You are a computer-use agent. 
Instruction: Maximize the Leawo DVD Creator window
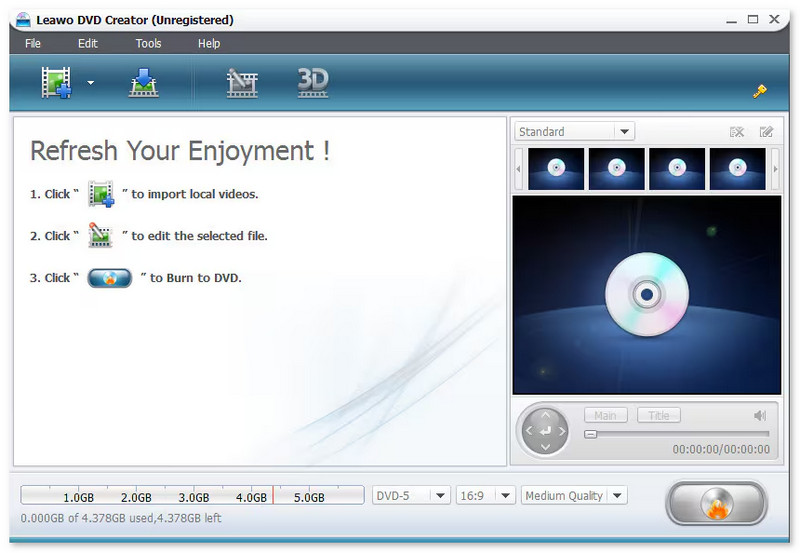point(753,19)
